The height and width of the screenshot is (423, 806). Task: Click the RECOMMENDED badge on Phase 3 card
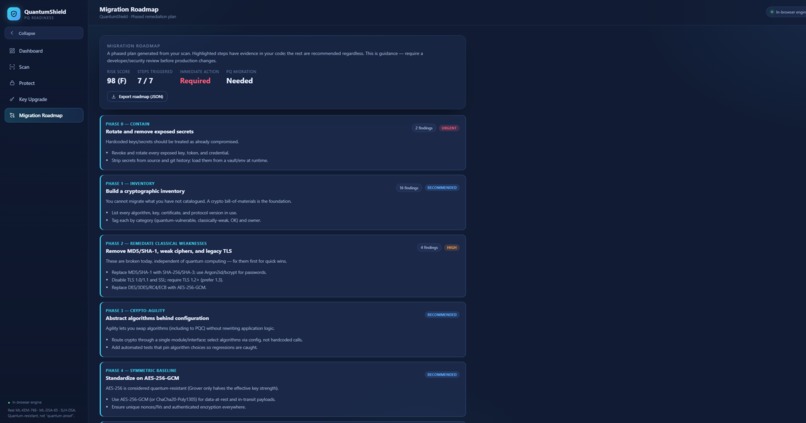[x=442, y=315]
